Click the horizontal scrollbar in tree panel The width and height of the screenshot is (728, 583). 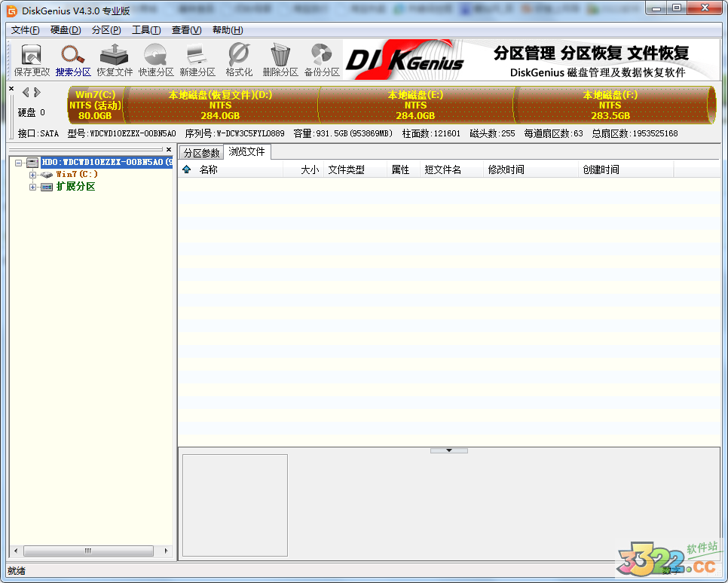pos(88,551)
